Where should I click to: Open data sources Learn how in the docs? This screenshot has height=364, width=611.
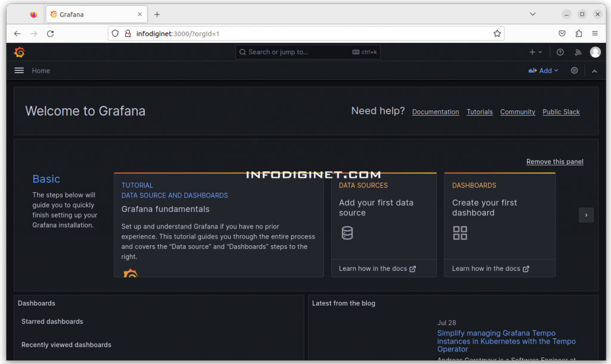[377, 269]
